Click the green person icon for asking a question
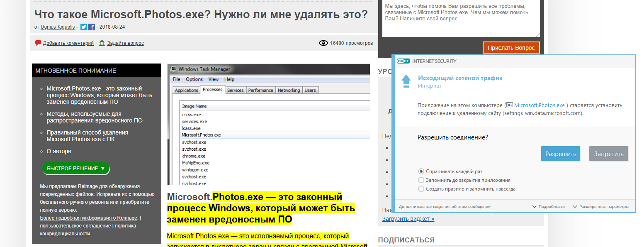Screen dimensions: 644x247 click(102, 43)
